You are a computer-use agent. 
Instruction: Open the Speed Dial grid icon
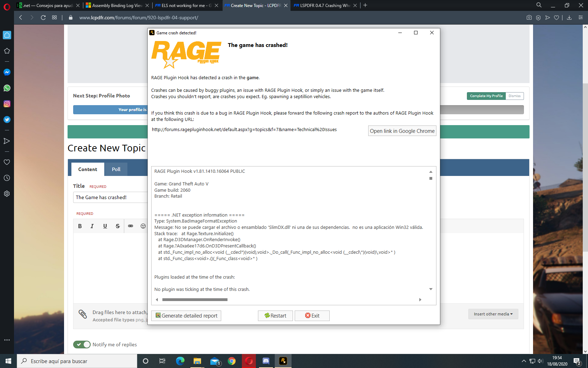coord(54,18)
